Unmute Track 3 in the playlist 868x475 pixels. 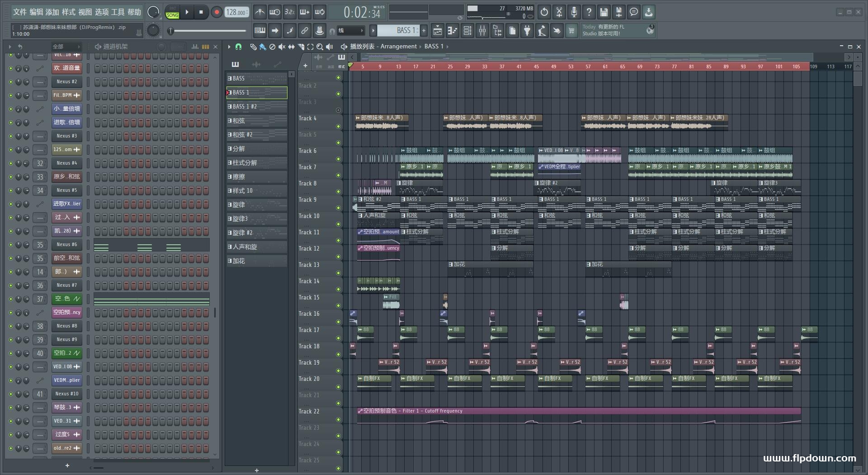pyautogui.click(x=338, y=110)
